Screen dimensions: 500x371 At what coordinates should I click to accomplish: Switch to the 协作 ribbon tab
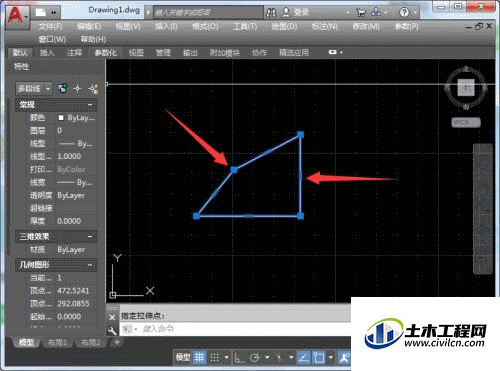click(x=259, y=52)
